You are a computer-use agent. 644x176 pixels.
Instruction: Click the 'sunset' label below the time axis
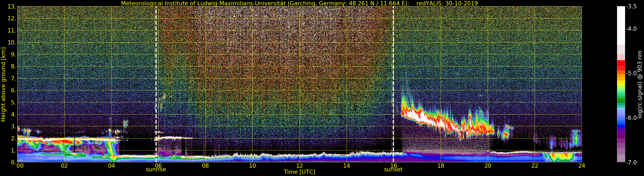[x=393, y=170]
